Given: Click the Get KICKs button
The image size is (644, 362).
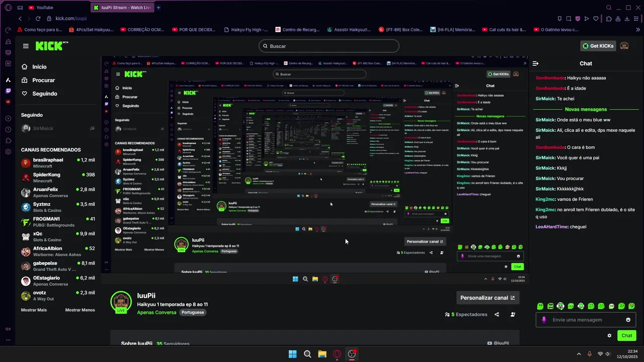Looking at the screenshot, I should pyautogui.click(x=598, y=46).
